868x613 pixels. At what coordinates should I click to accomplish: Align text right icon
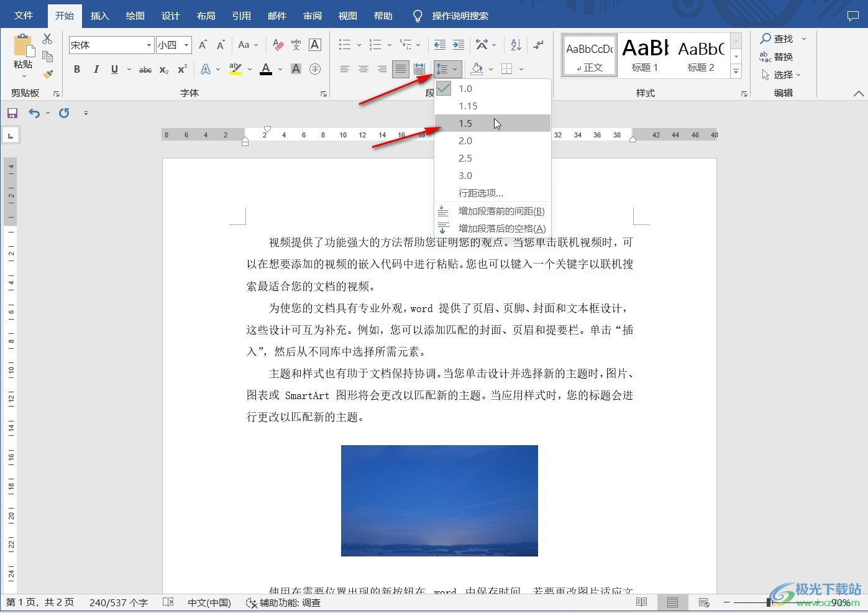tap(382, 69)
